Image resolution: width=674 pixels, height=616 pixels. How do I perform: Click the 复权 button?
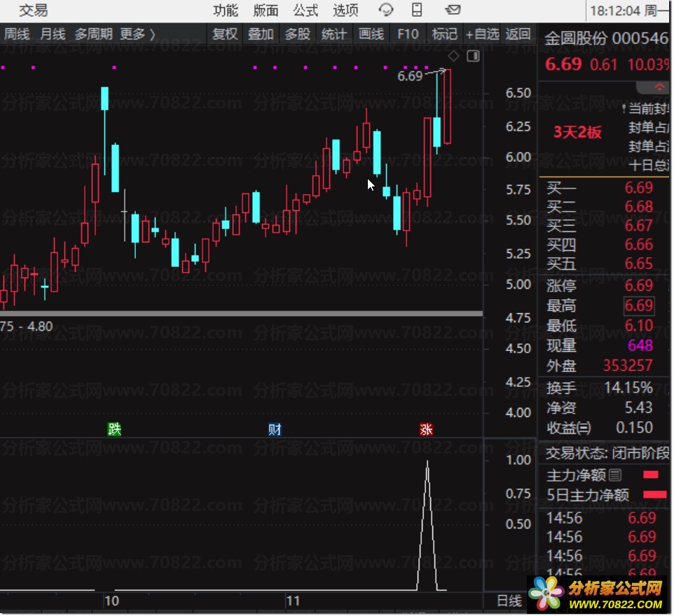pos(225,34)
